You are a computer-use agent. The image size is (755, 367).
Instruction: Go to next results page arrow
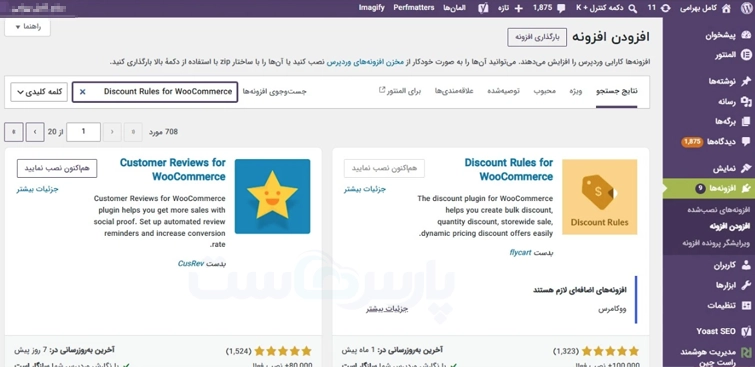(35, 132)
